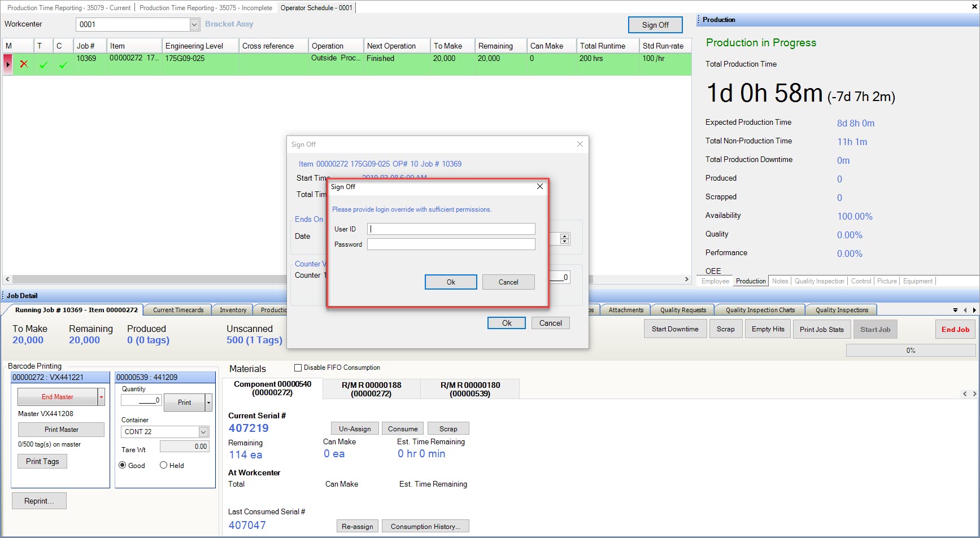980x538 pixels.
Task: Select row indicator arrow for job 10369
Action: pyautogui.click(x=8, y=64)
